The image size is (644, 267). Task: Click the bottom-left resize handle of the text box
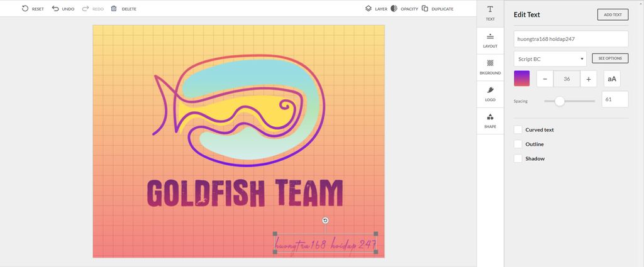pos(275,252)
